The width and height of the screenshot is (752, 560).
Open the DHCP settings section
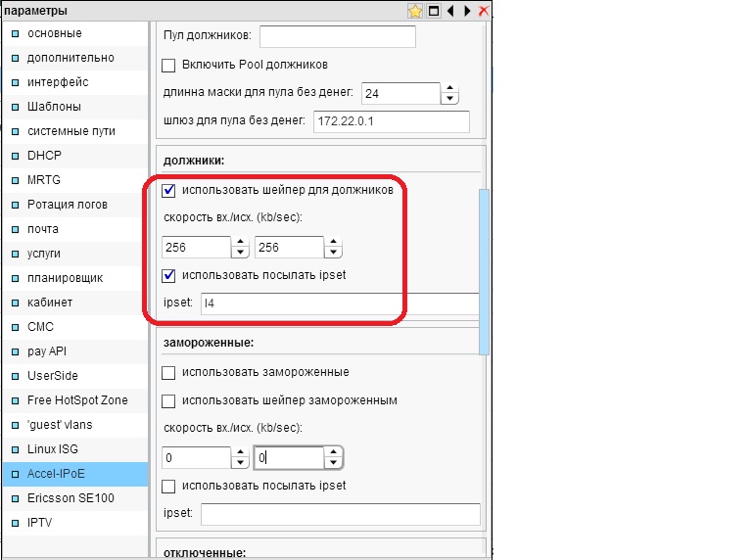click(x=44, y=156)
